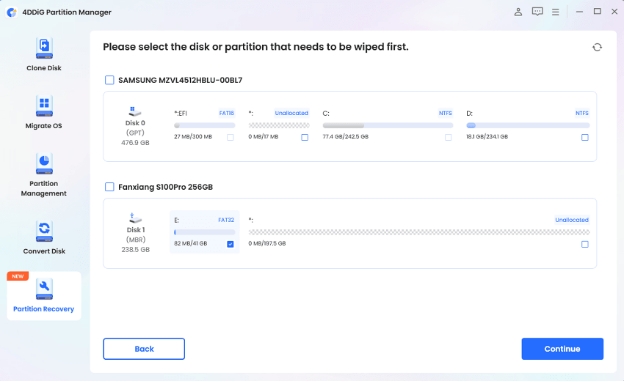Check the 17 MB unallocated checkbox

(x=304, y=137)
